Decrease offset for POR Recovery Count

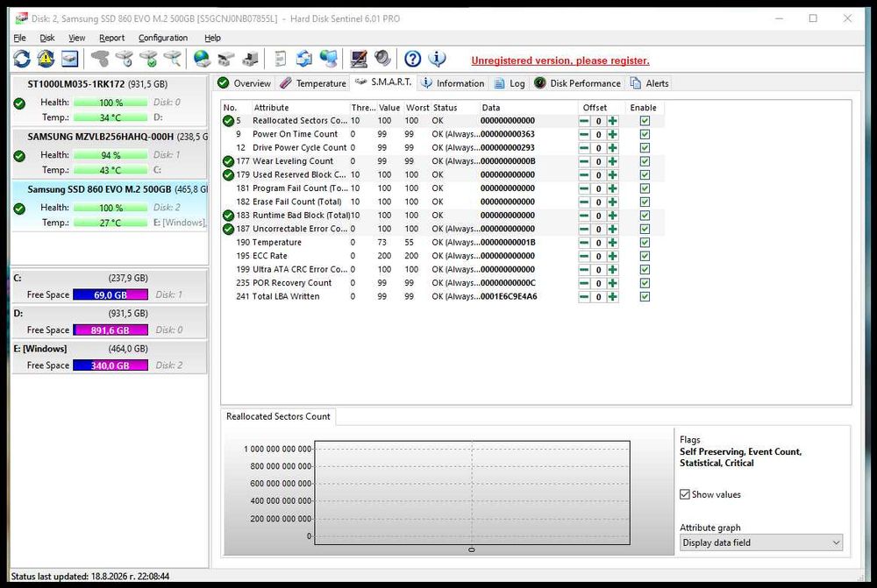click(x=584, y=283)
